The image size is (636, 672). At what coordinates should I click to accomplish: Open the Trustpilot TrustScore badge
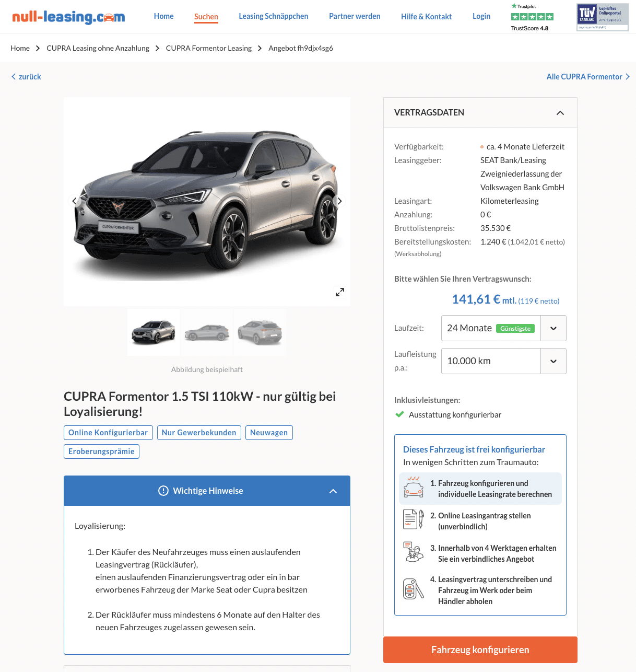click(532, 17)
